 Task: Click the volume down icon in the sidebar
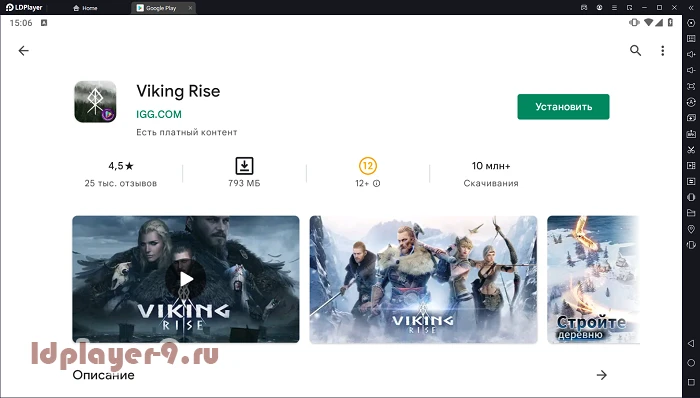(691, 70)
